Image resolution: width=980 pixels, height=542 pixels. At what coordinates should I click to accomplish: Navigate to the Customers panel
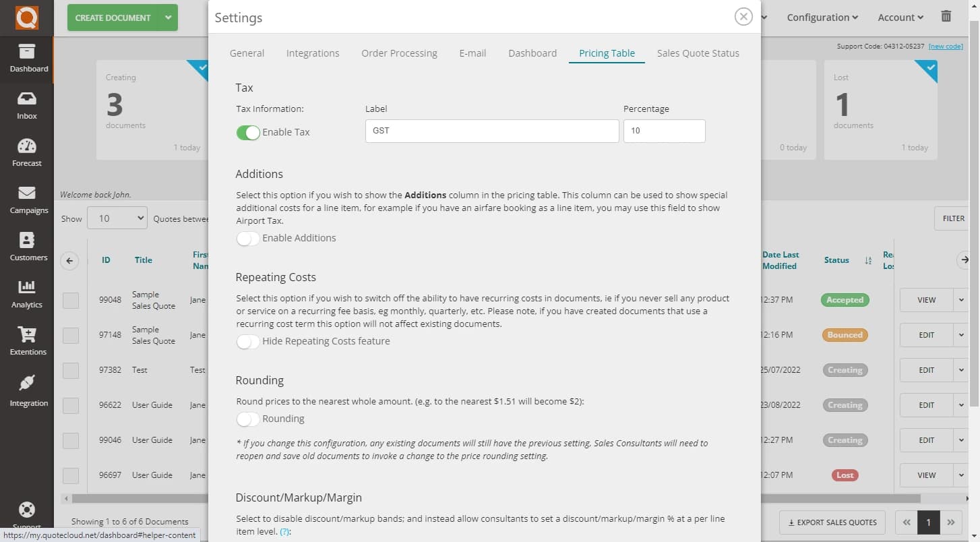26,246
